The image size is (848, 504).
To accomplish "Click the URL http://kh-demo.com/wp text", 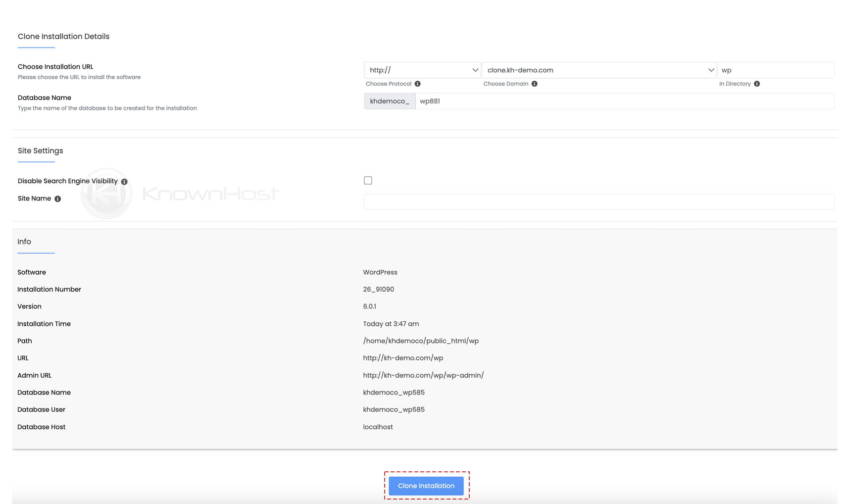I will point(402,357).
